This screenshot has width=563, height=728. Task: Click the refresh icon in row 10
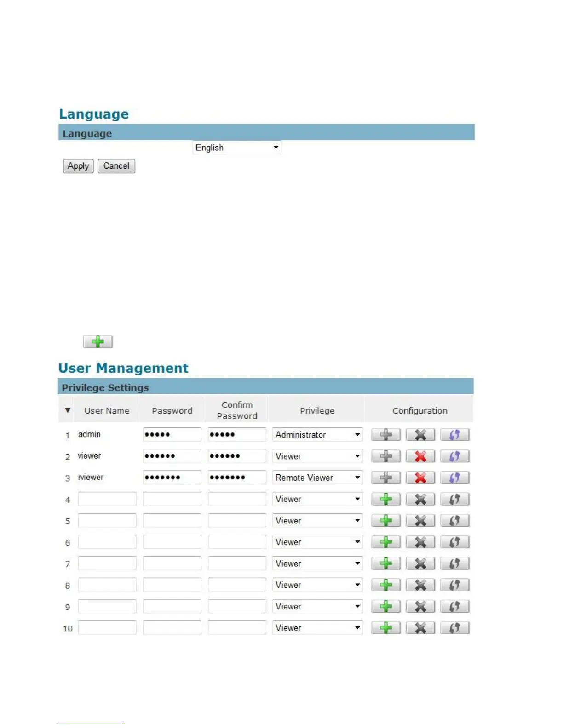[x=455, y=628]
